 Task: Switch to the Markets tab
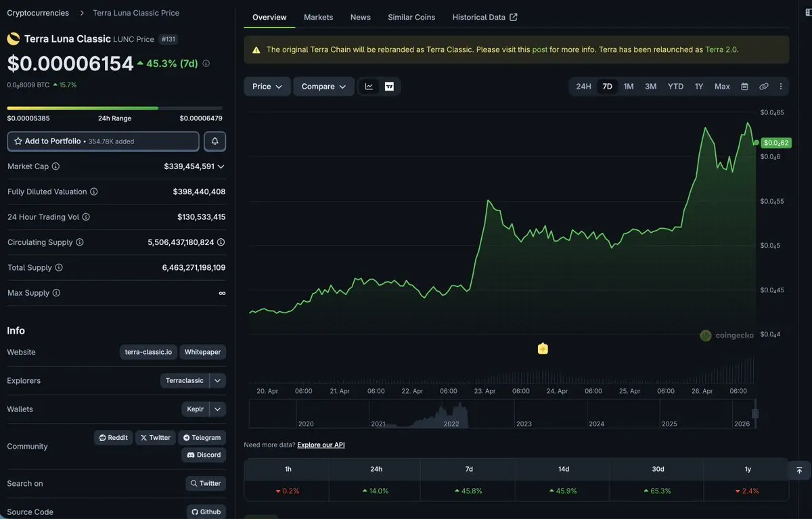pyautogui.click(x=319, y=17)
